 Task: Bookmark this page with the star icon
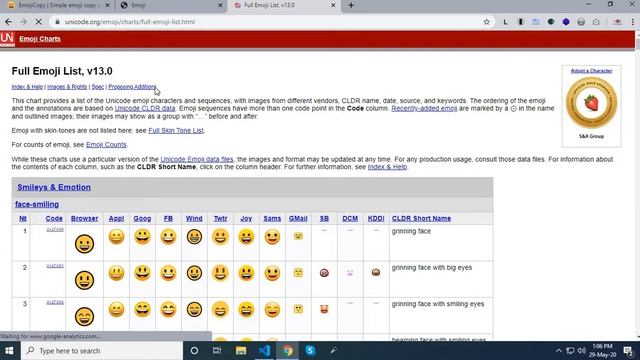pyautogui.click(x=487, y=22)
